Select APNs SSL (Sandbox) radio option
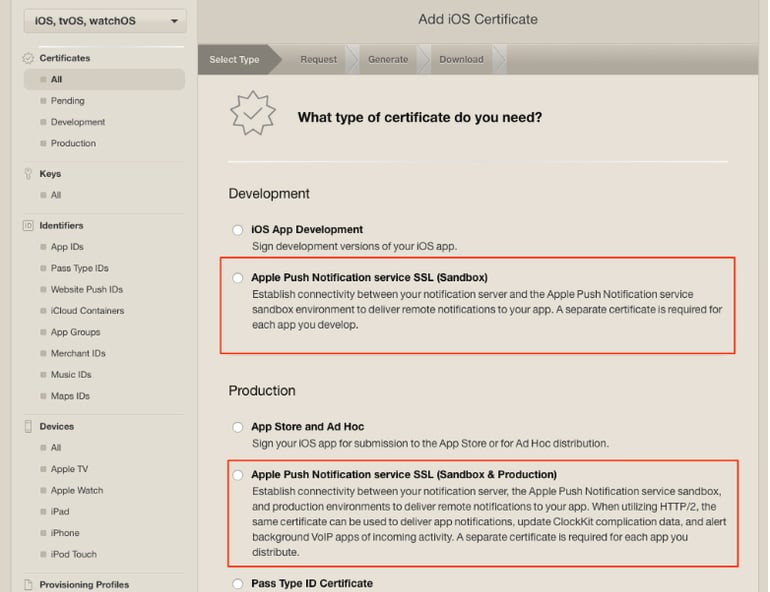 [x=237, y=278]
